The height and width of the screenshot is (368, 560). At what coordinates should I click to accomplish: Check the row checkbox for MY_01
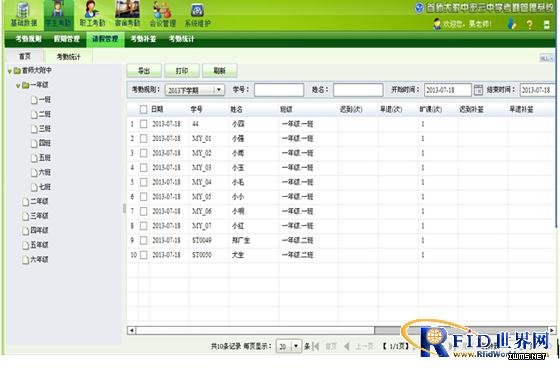(143, 138)
